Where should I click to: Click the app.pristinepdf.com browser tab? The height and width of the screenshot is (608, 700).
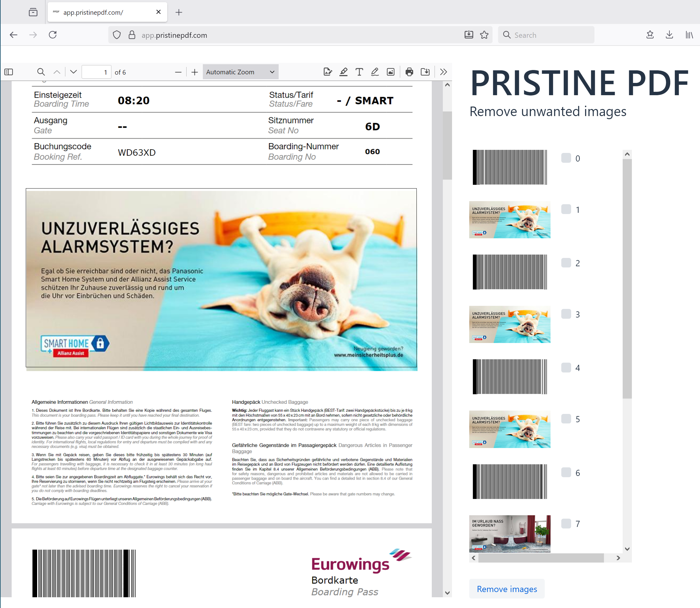[102, 12]
